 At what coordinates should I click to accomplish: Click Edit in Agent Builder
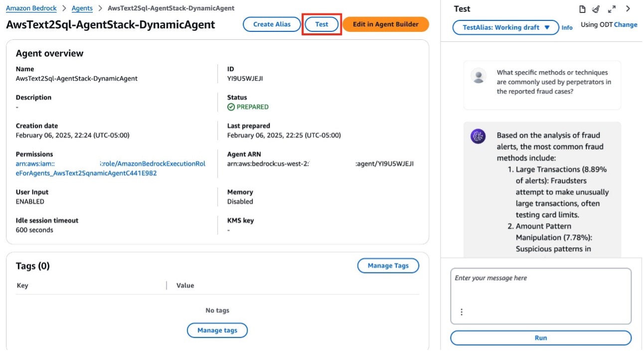coord(386,24)
